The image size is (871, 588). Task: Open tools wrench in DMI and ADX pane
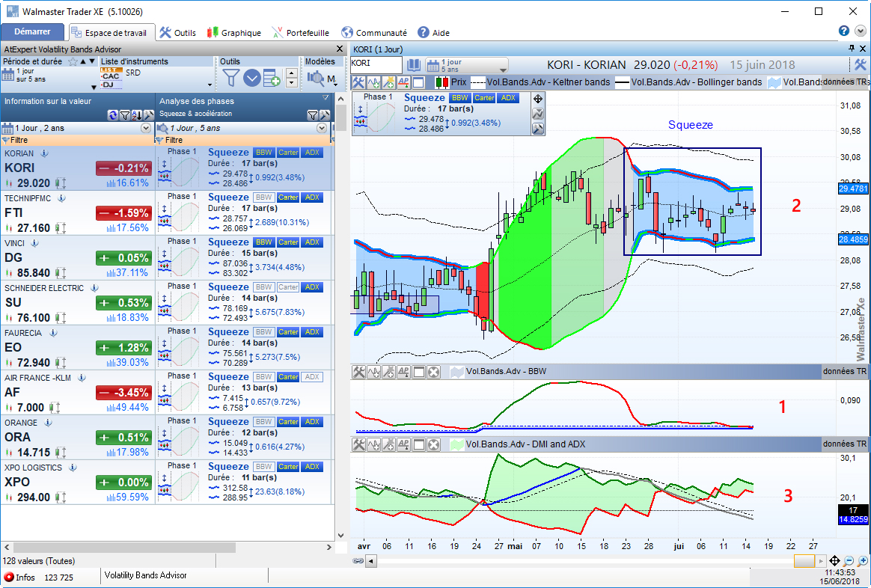click(359, 444)
